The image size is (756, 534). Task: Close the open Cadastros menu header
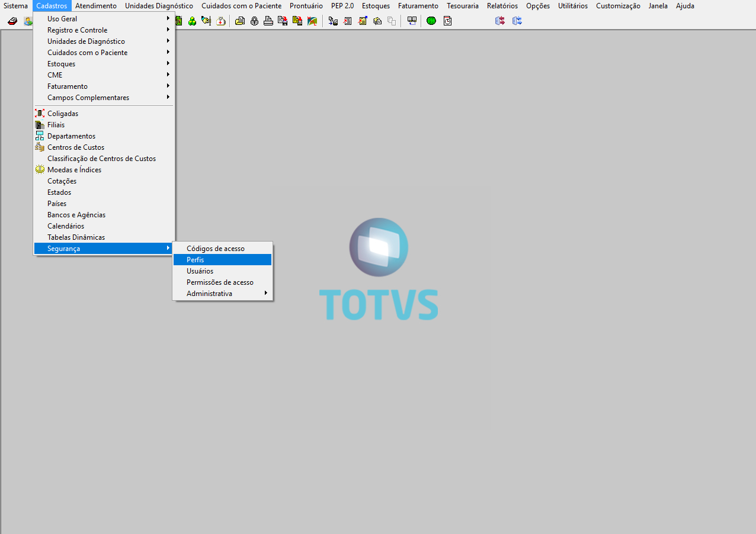tap(52, 6)
